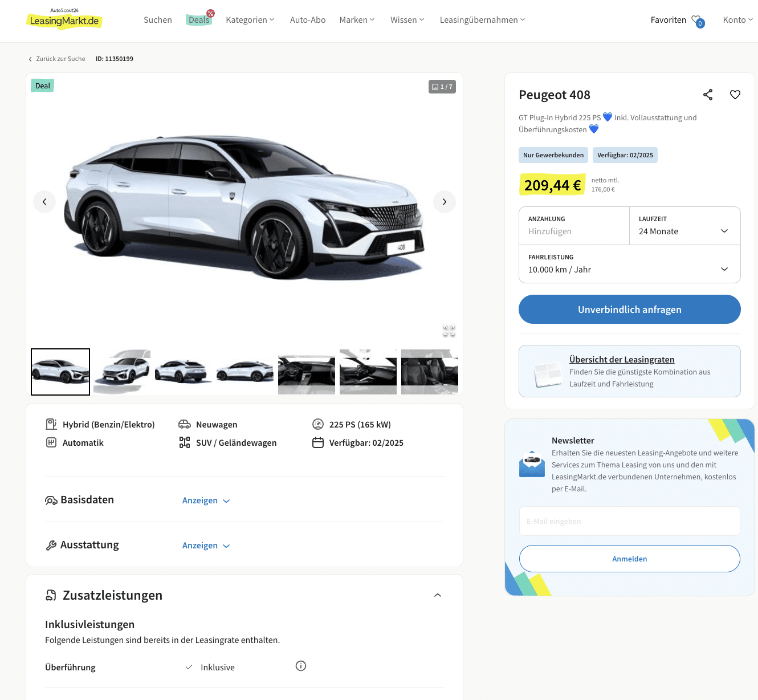Add Peugeot 408 to favorites heart
Image resolution: width=758 pixels, height=700 pixels.
click(735, 95)
